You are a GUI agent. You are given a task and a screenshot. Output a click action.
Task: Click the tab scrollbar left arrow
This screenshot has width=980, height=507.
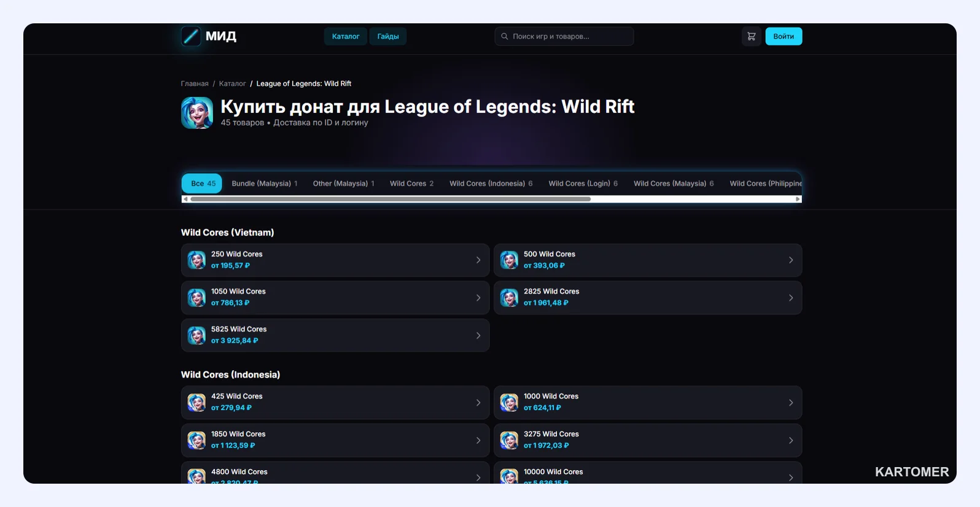pos(185,199)
